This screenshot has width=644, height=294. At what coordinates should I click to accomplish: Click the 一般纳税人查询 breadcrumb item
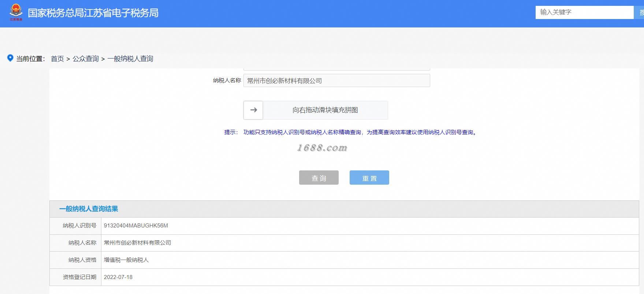(130, 59)
